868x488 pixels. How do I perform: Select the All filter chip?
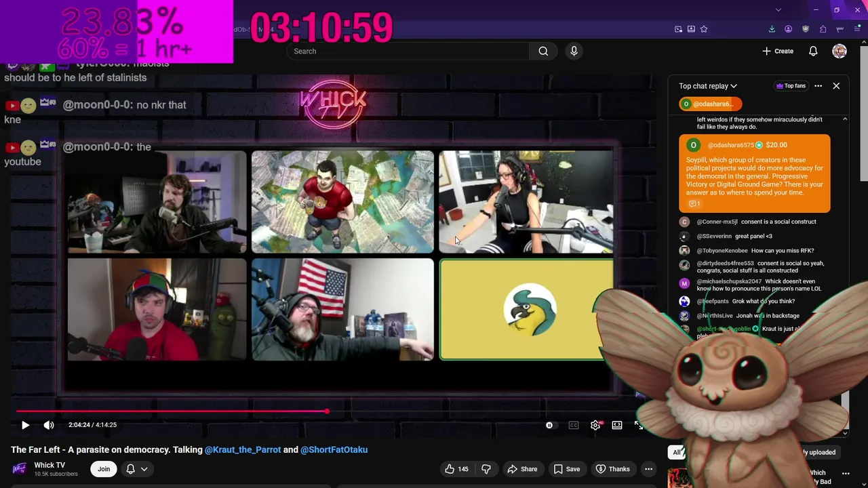677,452
